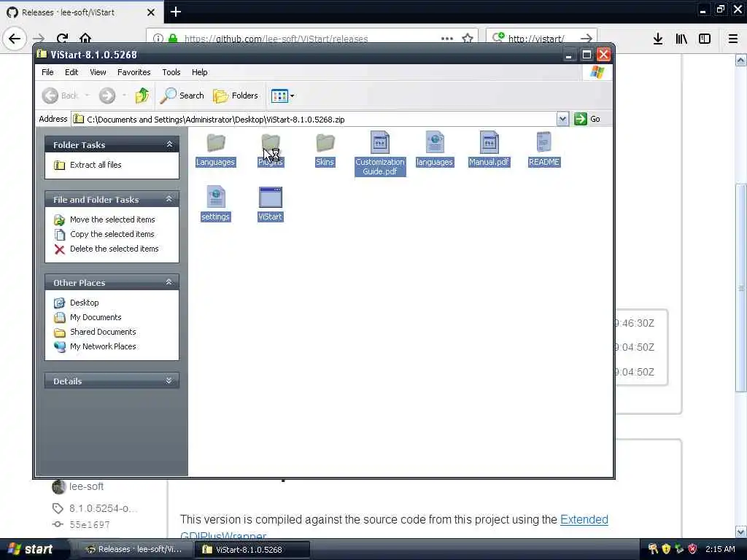This screenshot has height=560, width=747.
Task: Bookmark page with star icon
Action: tap(468, 38)
